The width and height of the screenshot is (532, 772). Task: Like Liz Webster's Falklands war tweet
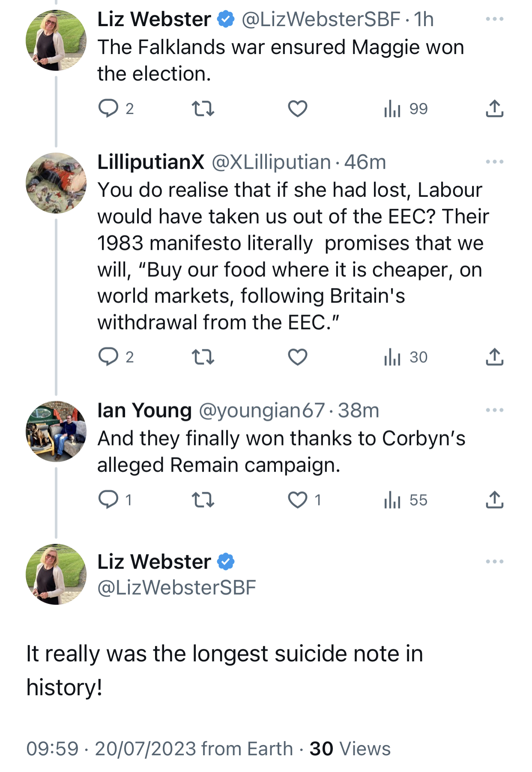click(297, 108)
